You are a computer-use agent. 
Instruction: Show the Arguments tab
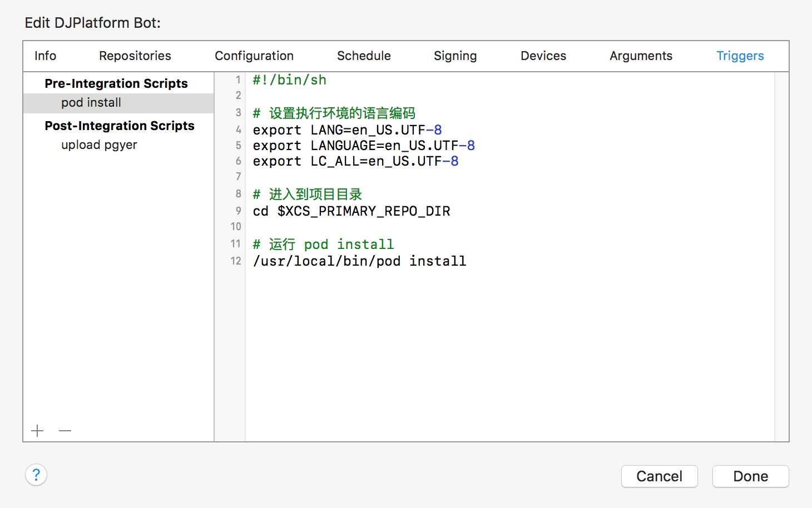641,56
